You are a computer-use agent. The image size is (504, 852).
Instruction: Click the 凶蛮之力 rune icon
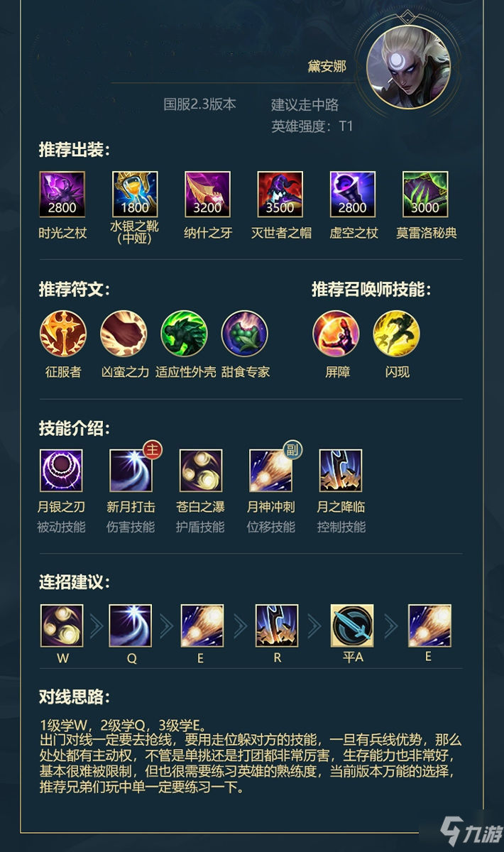tap(124, 334)
